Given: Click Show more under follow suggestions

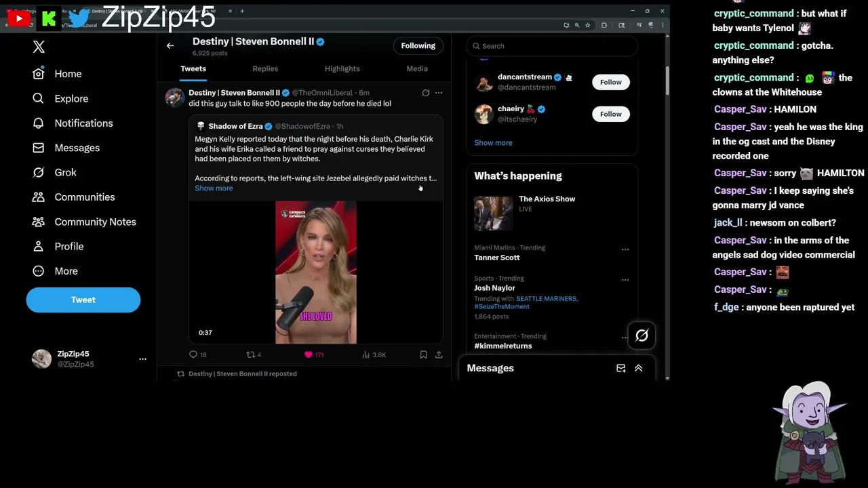Looking at the screenshot, I should coord(493,143).
